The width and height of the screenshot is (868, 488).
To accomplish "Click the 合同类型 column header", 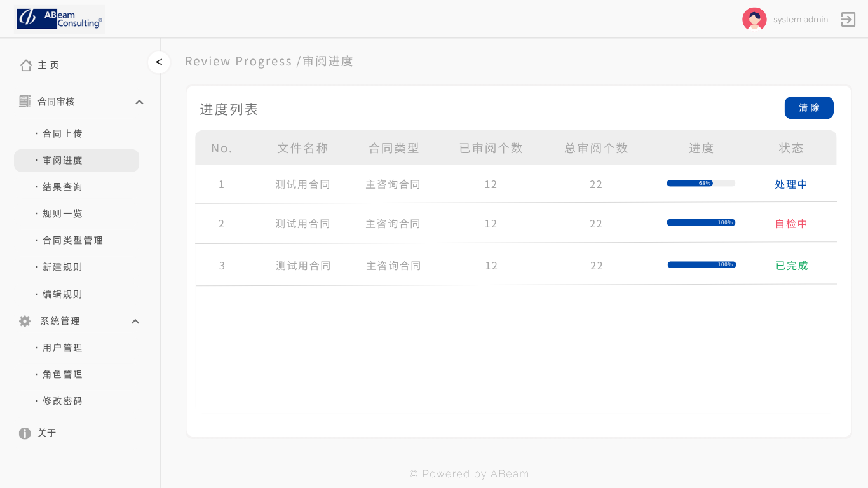I will pos(394,148).
